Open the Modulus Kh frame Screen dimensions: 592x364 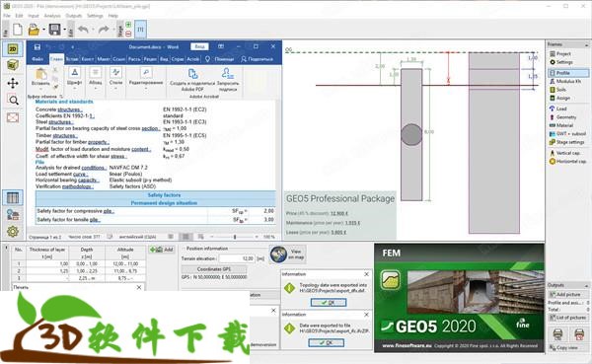(565, 81)
